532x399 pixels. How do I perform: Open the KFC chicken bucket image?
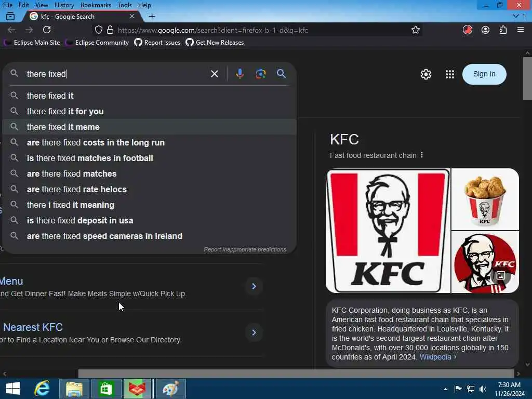click(485, 199)
